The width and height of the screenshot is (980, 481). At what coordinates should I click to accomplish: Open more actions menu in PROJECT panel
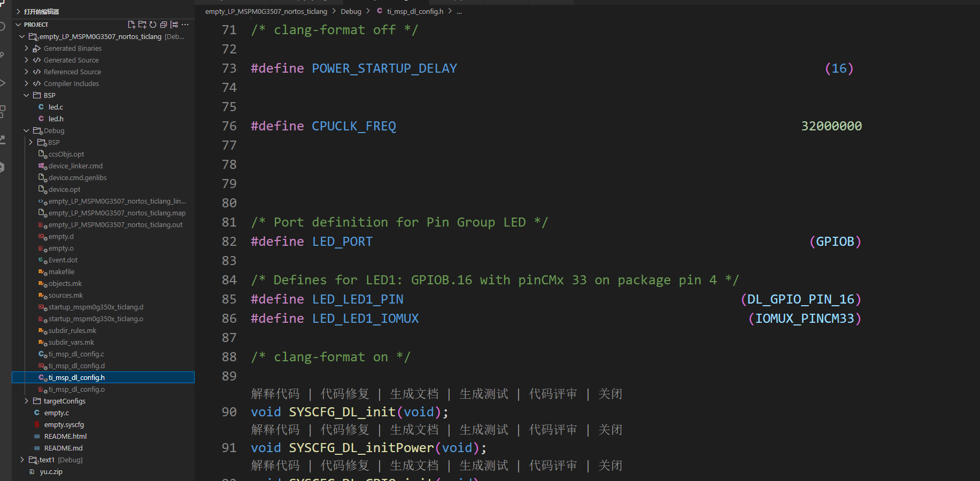click(x=185, y=25)
